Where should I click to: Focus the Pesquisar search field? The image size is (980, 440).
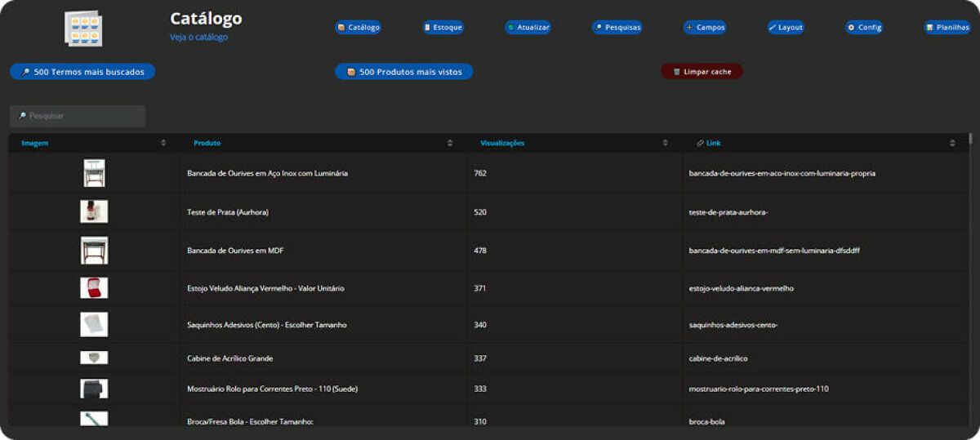[x=78, y=116]
